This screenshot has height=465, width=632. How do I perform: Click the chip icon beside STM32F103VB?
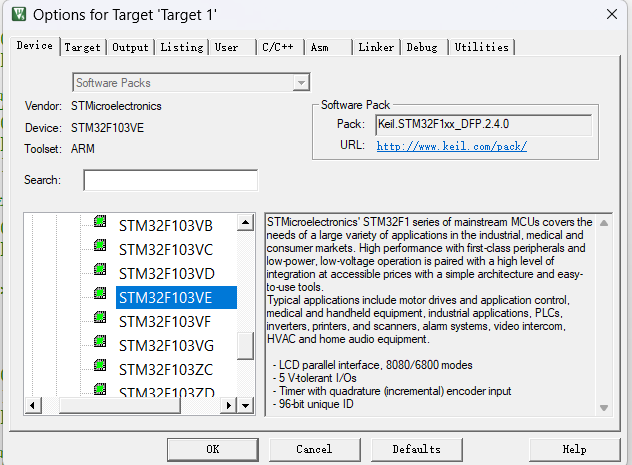coord(100,221)
